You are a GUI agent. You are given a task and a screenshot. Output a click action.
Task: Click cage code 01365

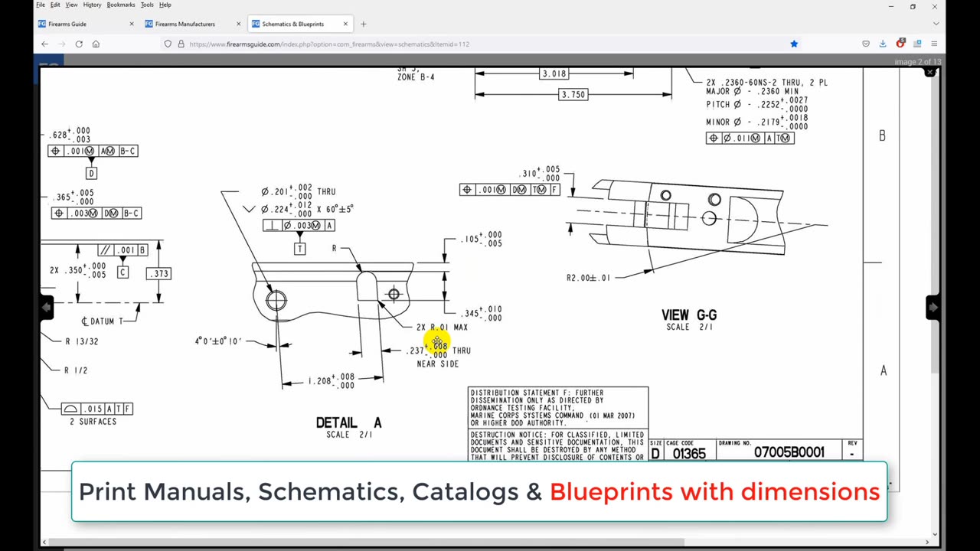click(x=689, y=453)
